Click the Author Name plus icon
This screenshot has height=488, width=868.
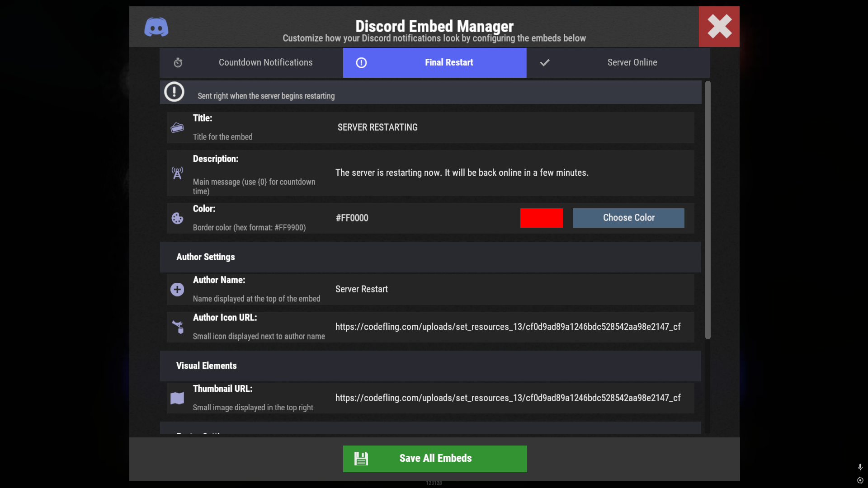pos(177,290)
